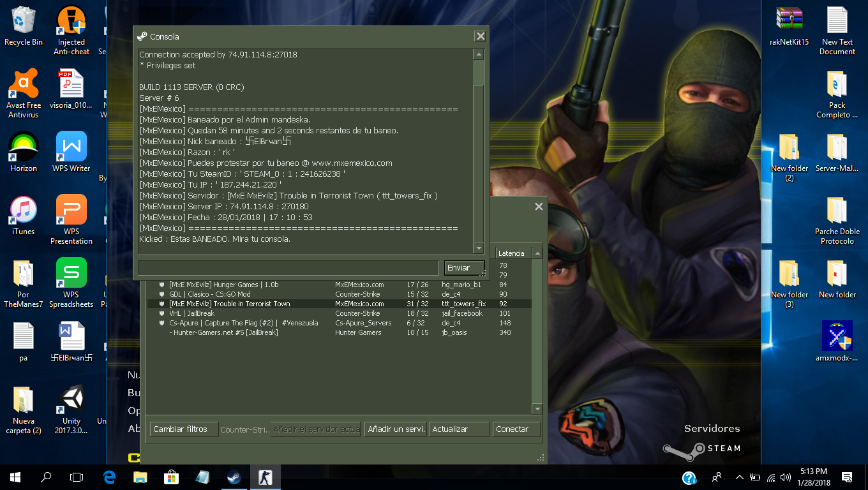Open WPS Writer desktop shortcut
Screen dimensions: 868x490
[x=71, y=152]
